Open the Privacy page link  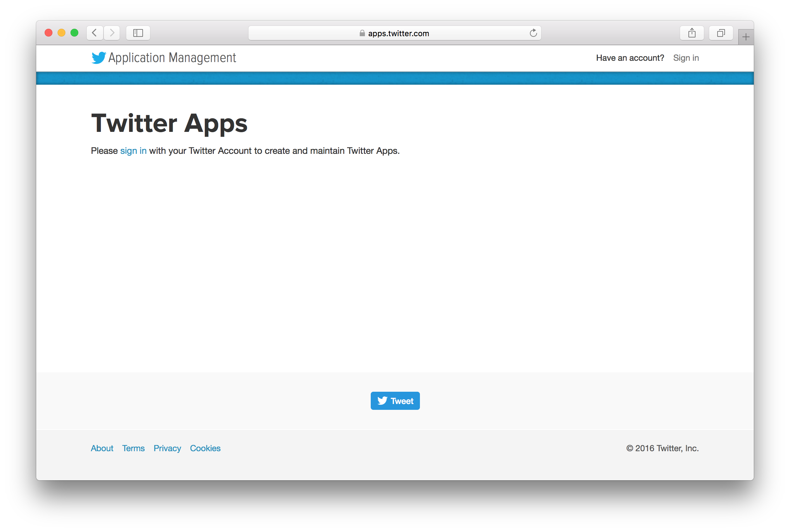coord(168,448)
